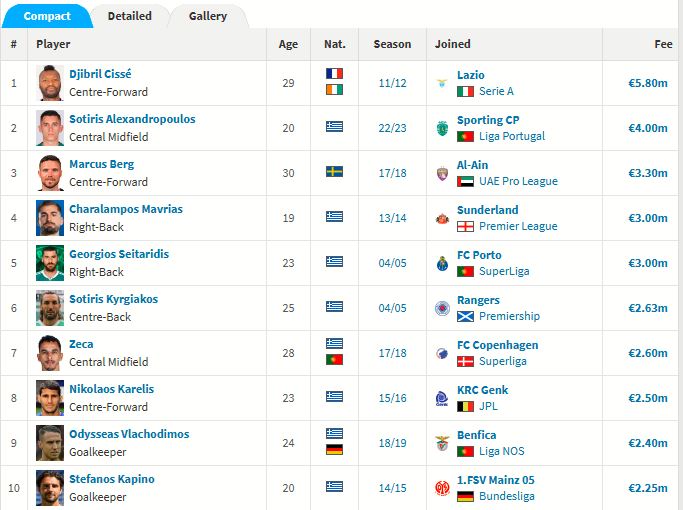Click the KRC Genk club crest
The width and height of the screenshot is (683, 510).
(x=442, y=398)
